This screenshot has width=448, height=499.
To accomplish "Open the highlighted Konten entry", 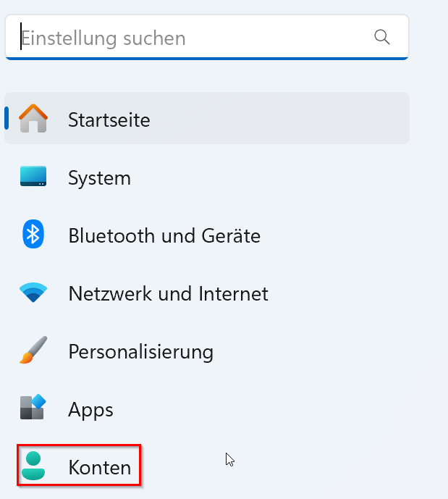I will pos(100,467).
